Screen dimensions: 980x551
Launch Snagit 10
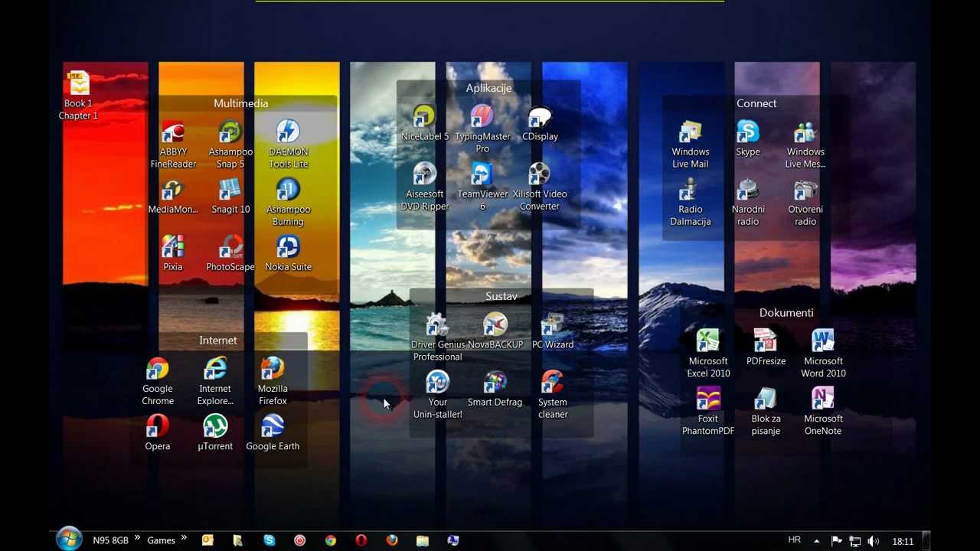point(230,197)
